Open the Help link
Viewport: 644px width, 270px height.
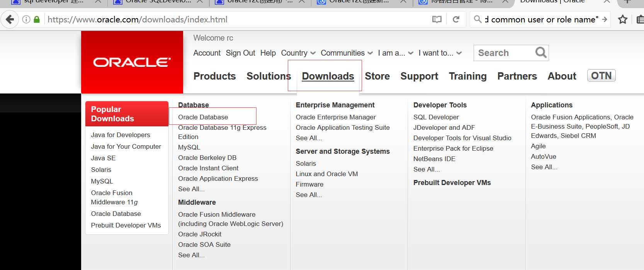coord(268,53)
